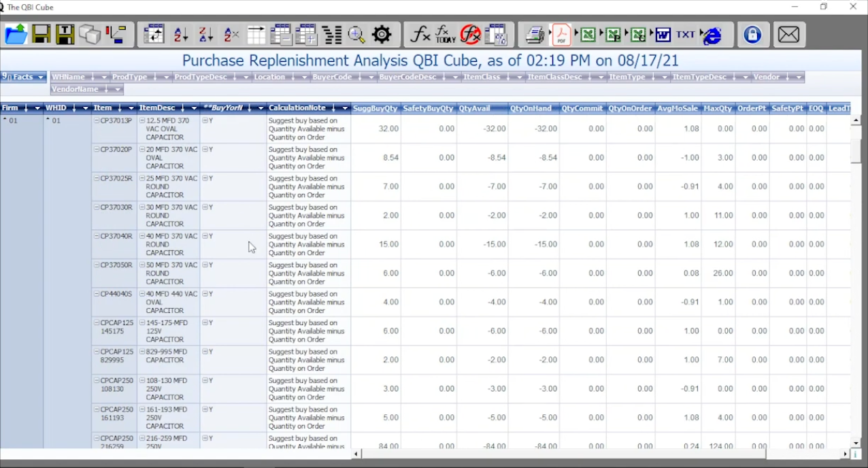
Task: Click the QtyOnHand column header
Action: pos(533,108)
